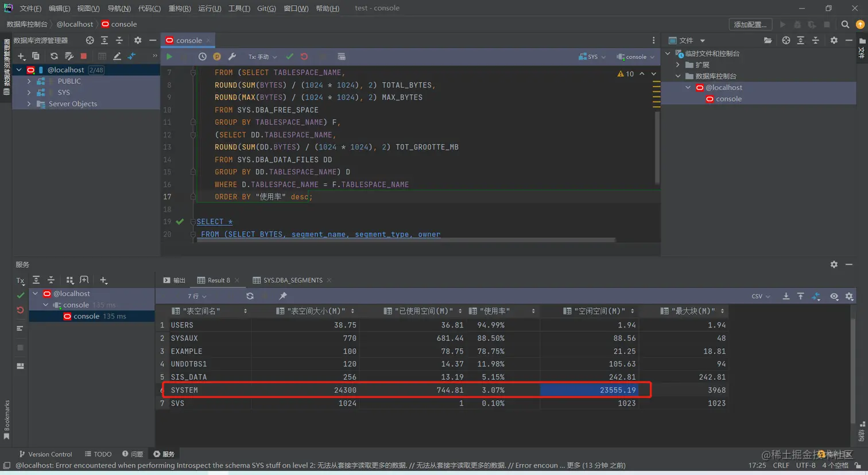Open the 7 行 page size dropdown
This screenshot has height=475, width=868.
pyautogui.click(x=197, y=297)
